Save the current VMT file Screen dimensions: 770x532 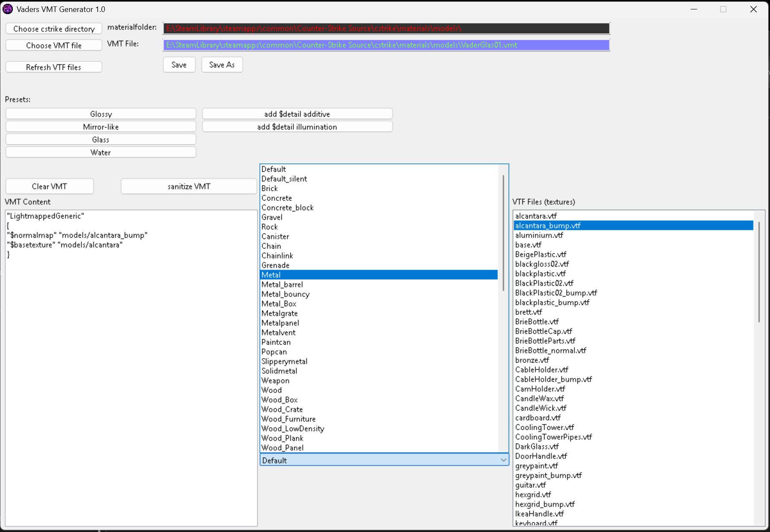(x=179, y=64)
